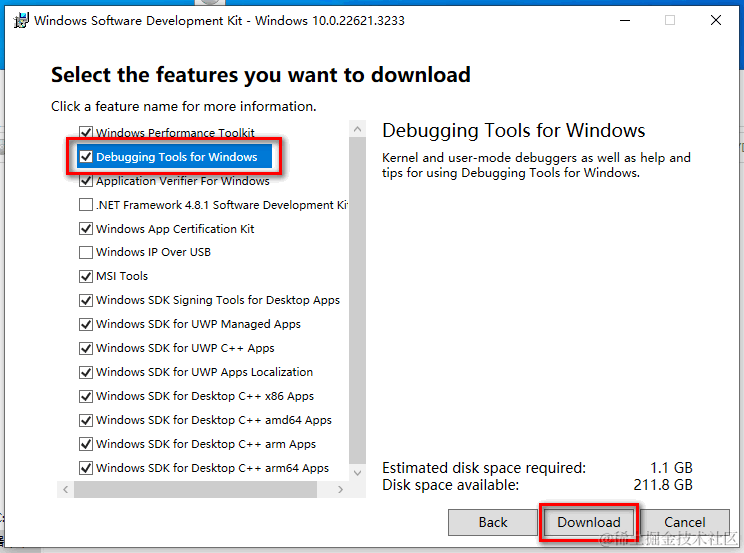Toggle Windows SDK Signing Tools checkbox
This screenshot has width=744, height=553.
click(x=86, y=300)
